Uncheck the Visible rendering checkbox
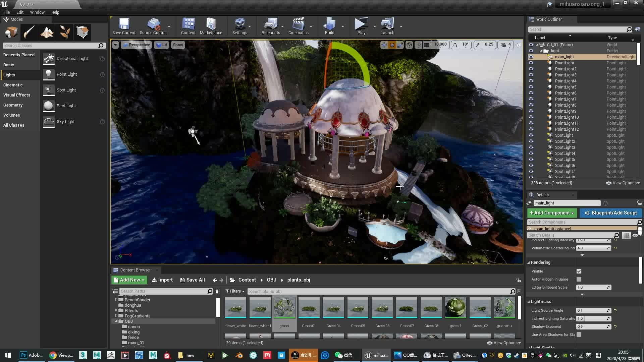This screenshot has height=362, width=644. pyautogui.click(x=579, y=271)
